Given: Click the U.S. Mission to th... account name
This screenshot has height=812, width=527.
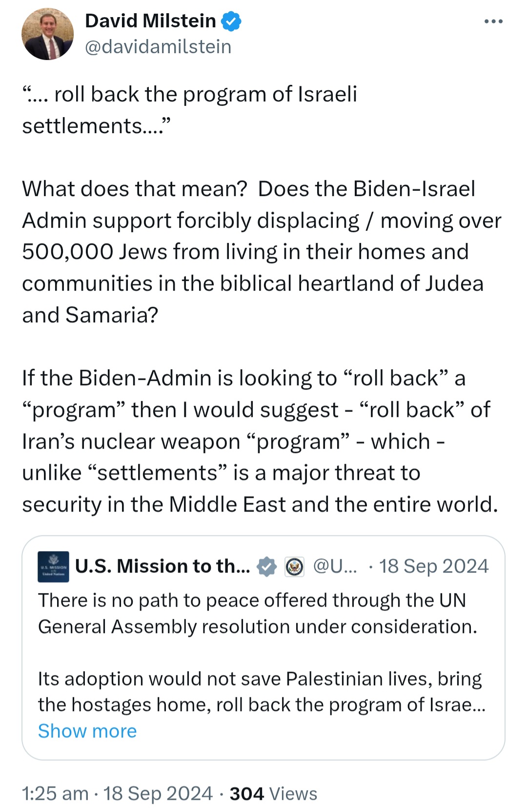Looking at the screenshot, I should 162,566.
